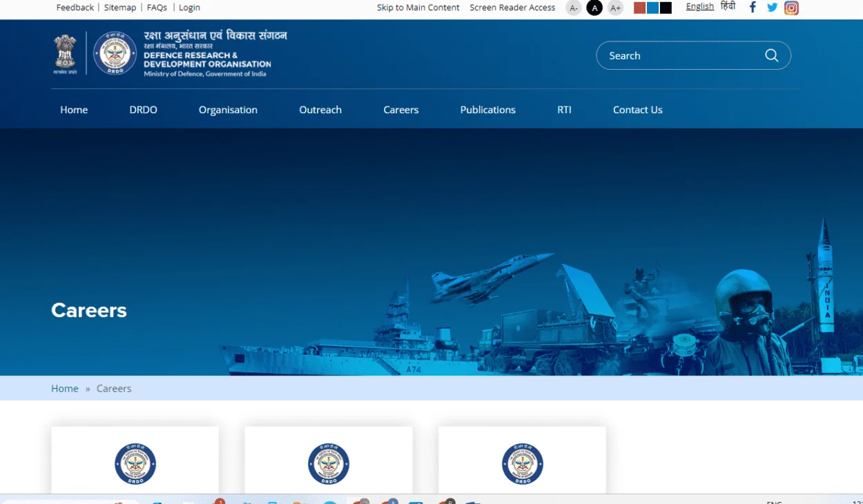
Task: Open the Home menu item
Action: [74, 110]
